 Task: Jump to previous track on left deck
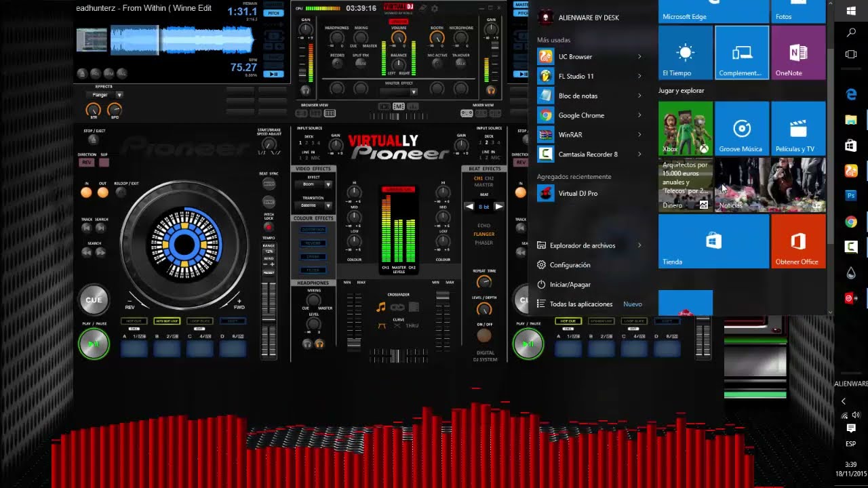coord(87,228)
